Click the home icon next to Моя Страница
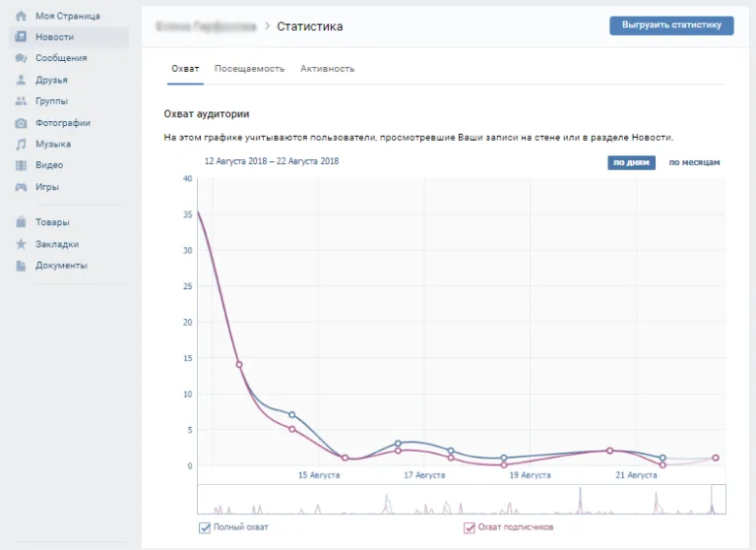The image size is (756, 550). click(21, 16)
